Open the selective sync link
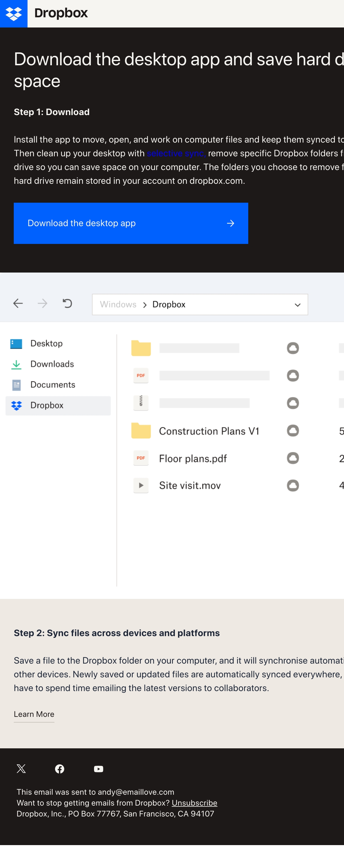344x868 pixels. 176,153
